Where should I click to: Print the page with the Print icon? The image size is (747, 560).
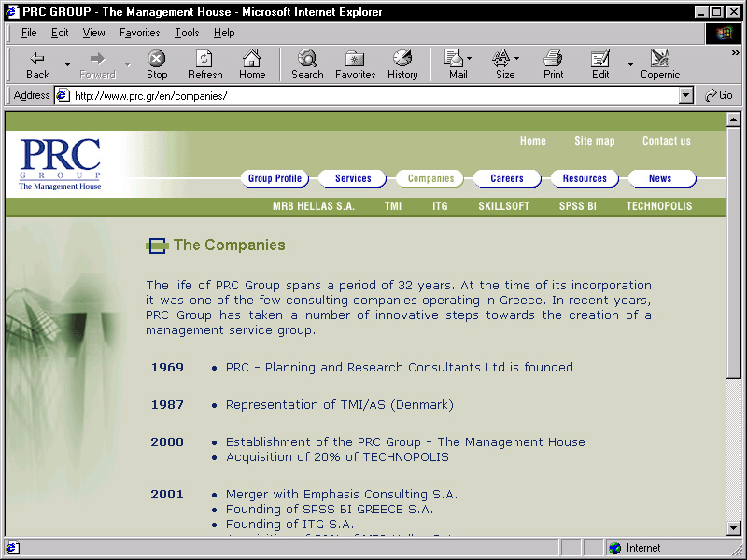pyautogui.click(x=553, y=58)
